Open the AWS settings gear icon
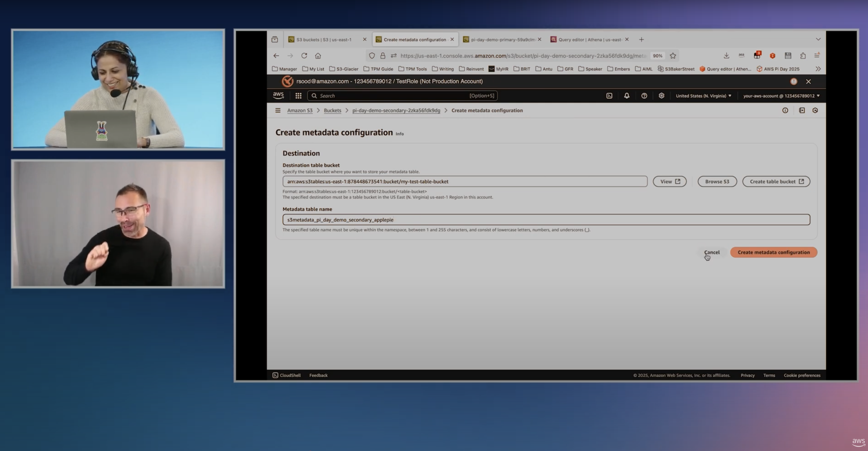This screenshot has height=451, width=868. click(x=662, y=96)
